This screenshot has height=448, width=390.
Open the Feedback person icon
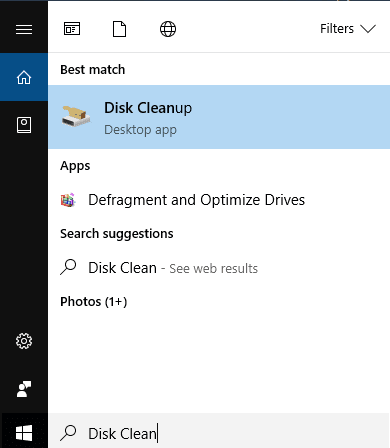pos(24,389)
